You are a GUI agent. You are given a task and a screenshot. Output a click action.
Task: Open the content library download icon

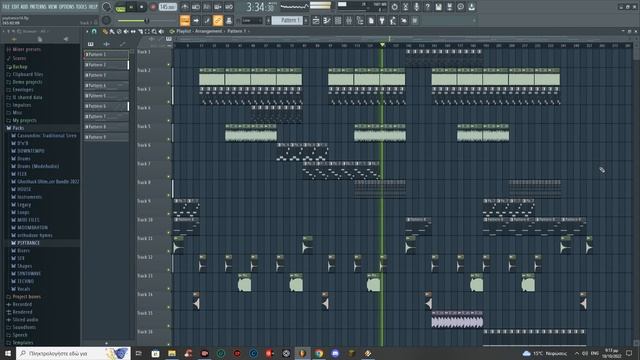click(x=471, y=7)
